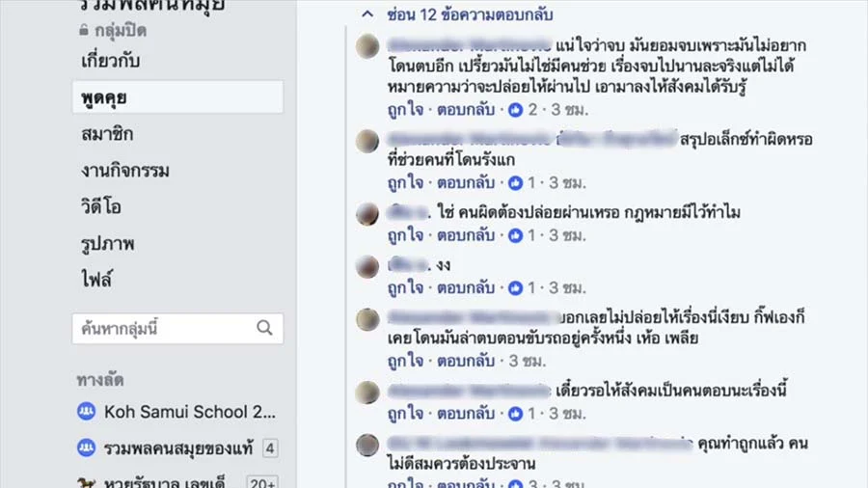The height and width of the screenshot is (488, 868).
Task: Open the เกี่ยวกับ about section
Action: (110, 61)
